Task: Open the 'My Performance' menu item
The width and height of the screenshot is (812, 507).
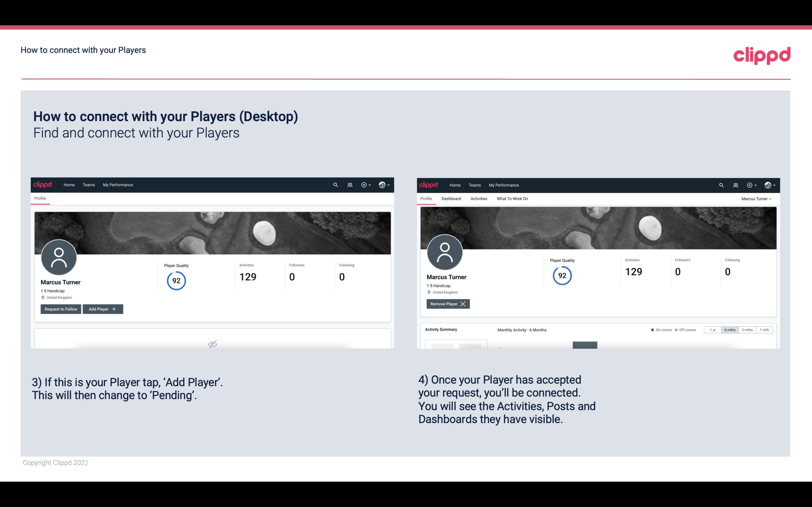Action: click(117, 184)
